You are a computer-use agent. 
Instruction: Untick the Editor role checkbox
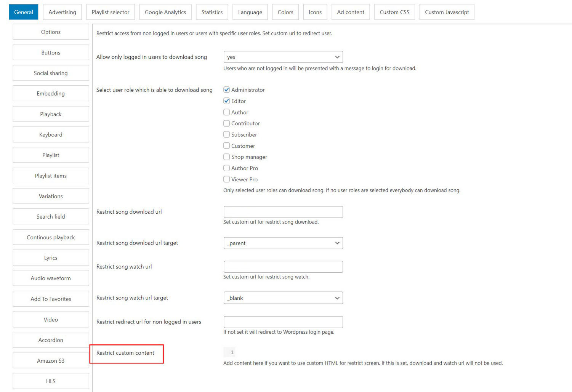(x=226, y=101)
